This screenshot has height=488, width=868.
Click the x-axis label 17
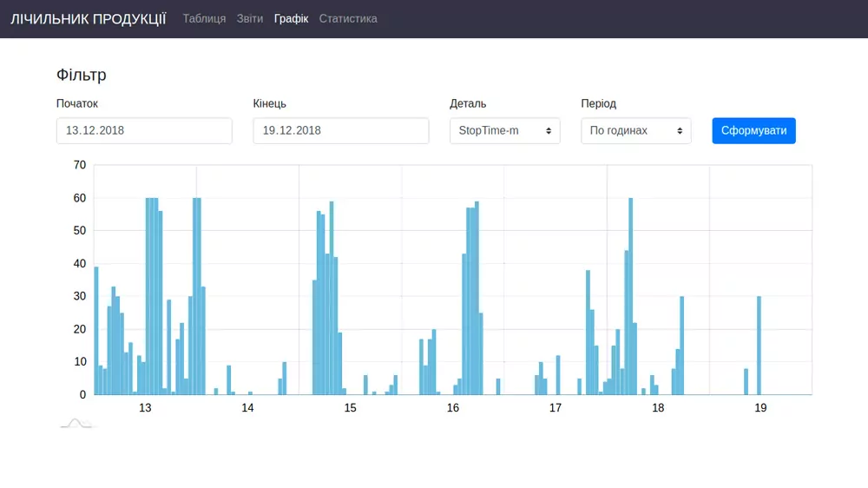tap(556, 408)
